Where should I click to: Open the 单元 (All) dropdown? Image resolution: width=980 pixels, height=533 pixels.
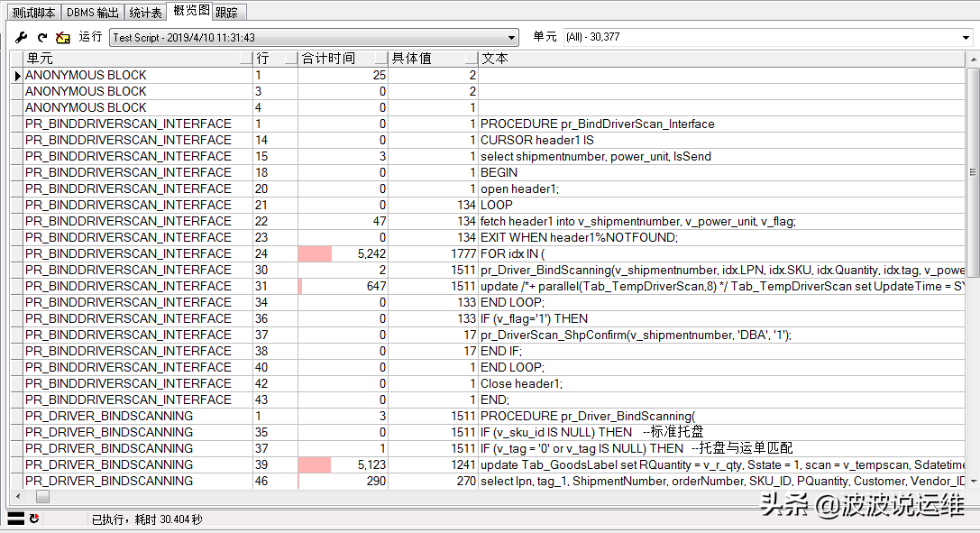(768, 38)
